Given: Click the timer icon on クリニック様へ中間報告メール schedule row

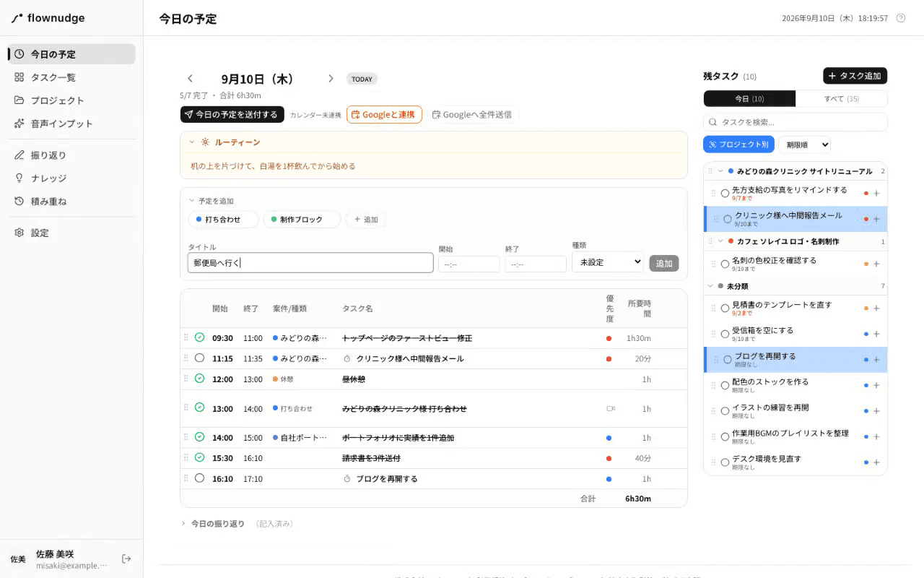Looking at the screenshot, I should [346, 358].
